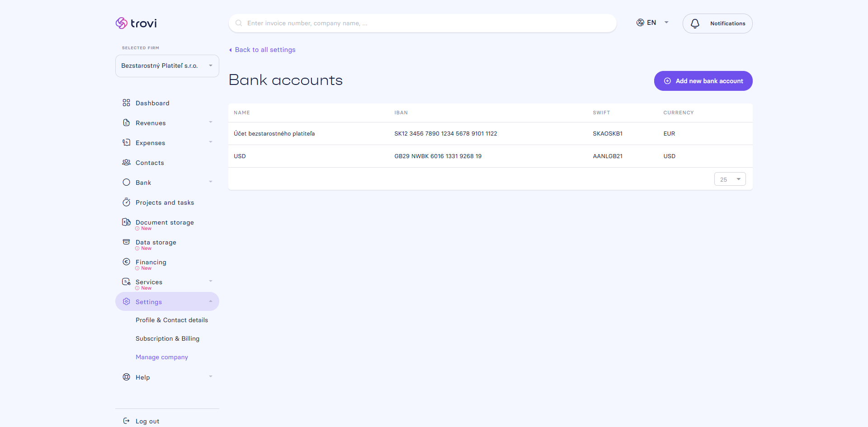Click the Help lifebuoy icon

tap(126, 377)
